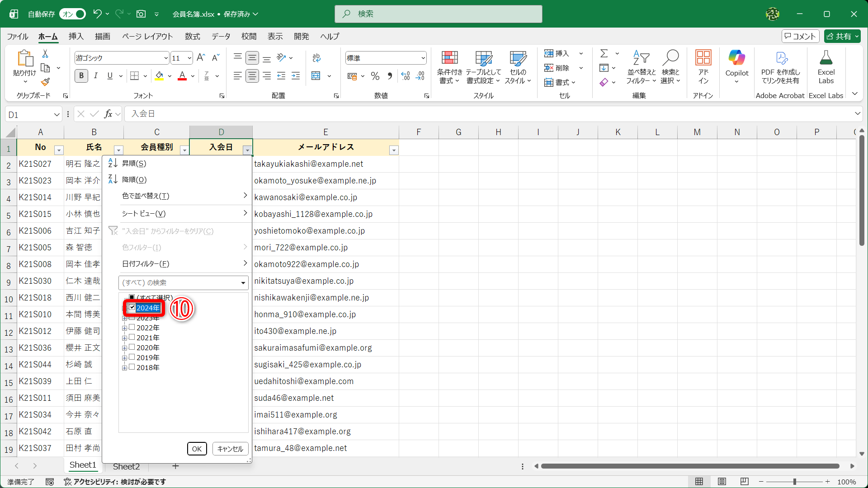This screenshot has width=868, height=488.
Task: Open the font size dropdown
Action: tap(189, 58)
